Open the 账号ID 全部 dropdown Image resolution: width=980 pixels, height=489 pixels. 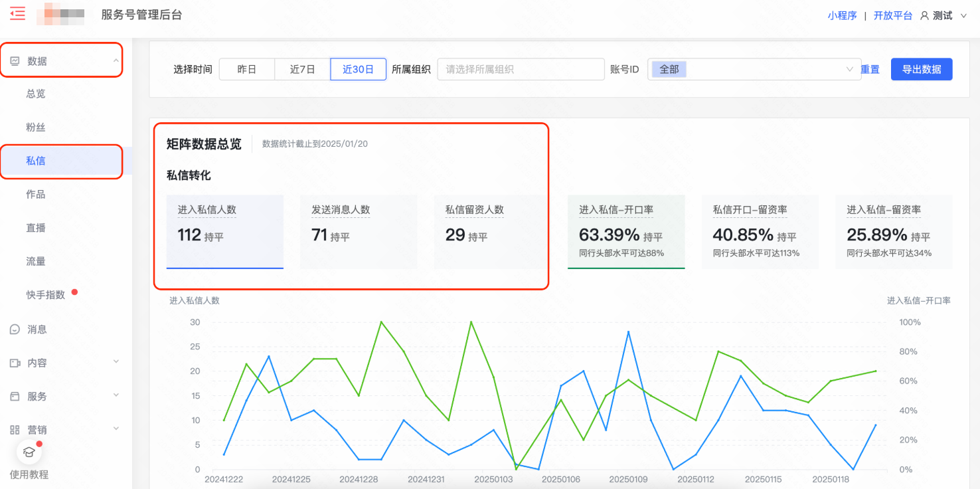click(x=754, y=69)
